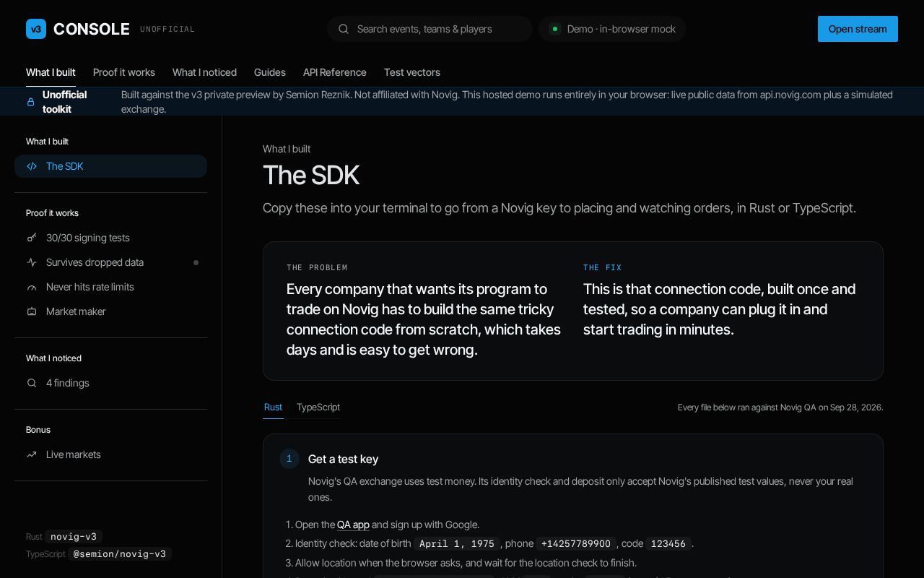Click the magnifier icon beside 4 findings
The height and width of the screenshot is (578, 924).
click(32, 383)
